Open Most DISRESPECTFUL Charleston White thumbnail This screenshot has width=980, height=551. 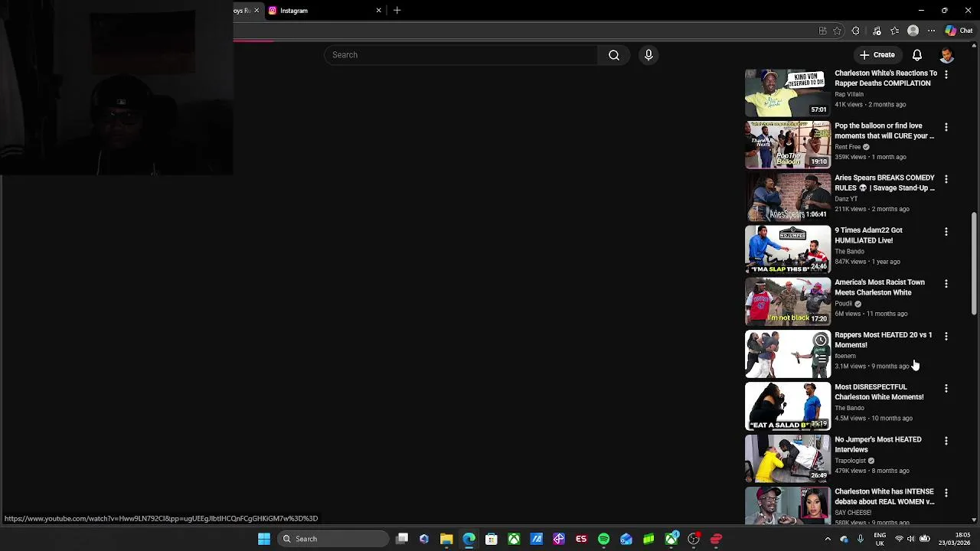(x=788, y=406)
